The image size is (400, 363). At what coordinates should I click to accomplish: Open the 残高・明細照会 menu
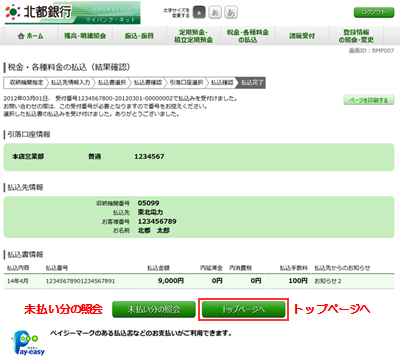click(85, 36)
